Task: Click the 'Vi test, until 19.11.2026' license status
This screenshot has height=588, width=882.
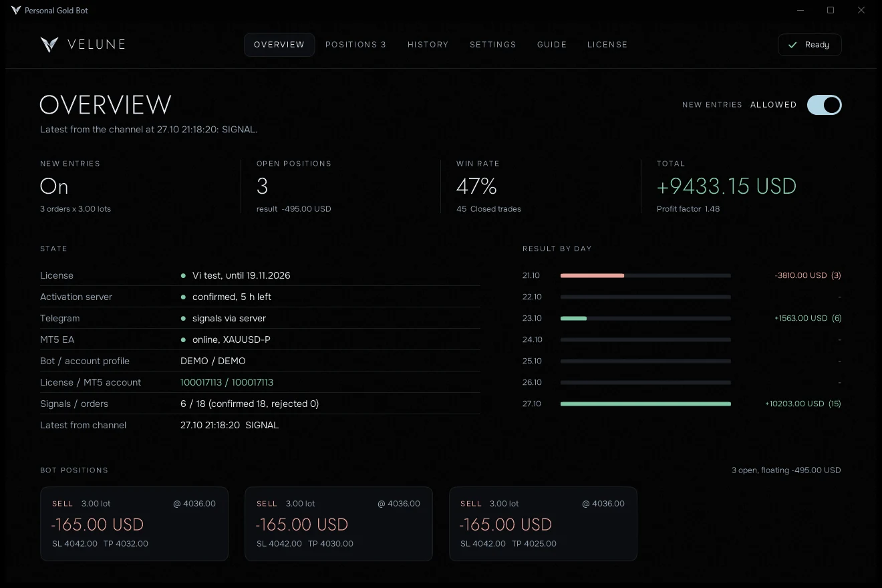Action: pyautogui.click(x=241, y=275)
